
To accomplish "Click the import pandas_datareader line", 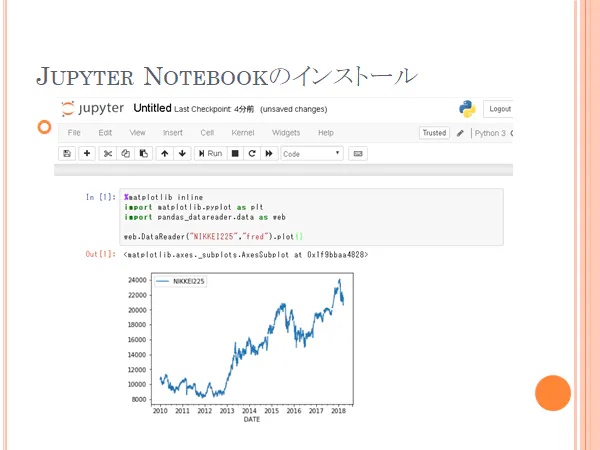I will pyautogui.click(x=205, y=217).
